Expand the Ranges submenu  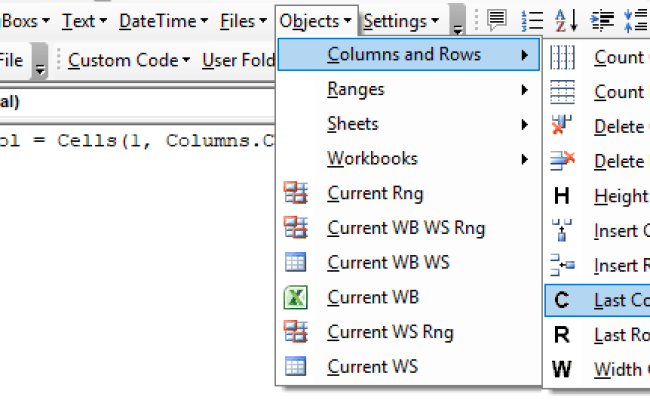[409, 90]
